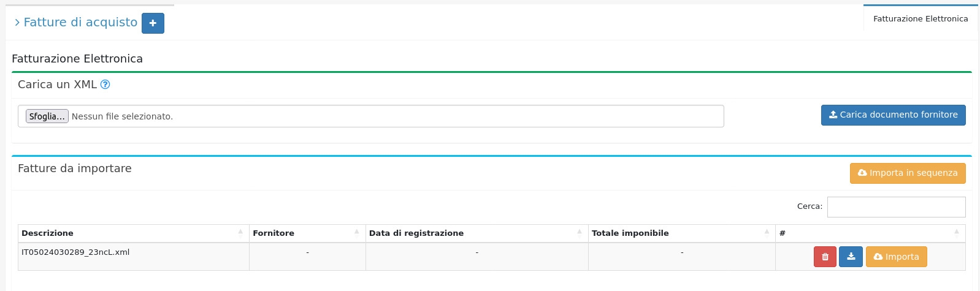Screen dimensions: 980x291
Task: Click the Fatture da importare panel title
Action: click(x=75, y=168)
